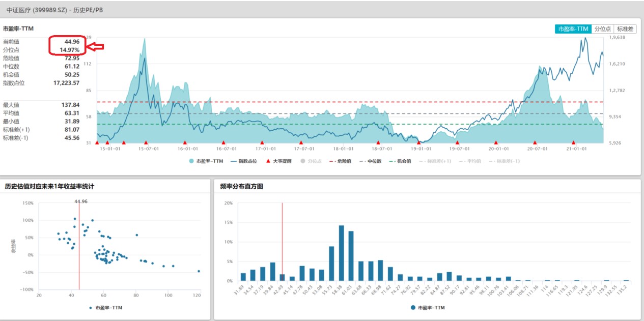Screen dimensions: 644x321
Task: Enable the greyed 分位点 legend item
Action: click(312, 161)
